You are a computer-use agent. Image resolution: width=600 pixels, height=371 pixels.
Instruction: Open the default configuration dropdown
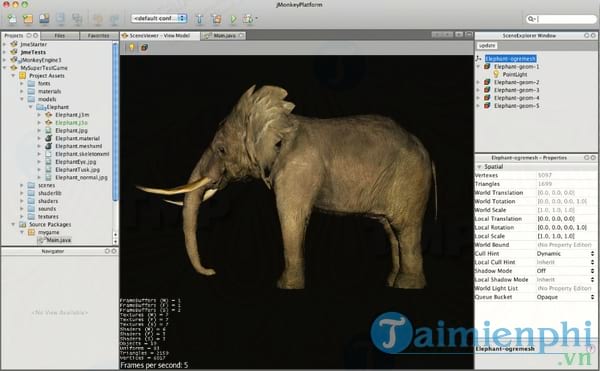coord(159,18)
